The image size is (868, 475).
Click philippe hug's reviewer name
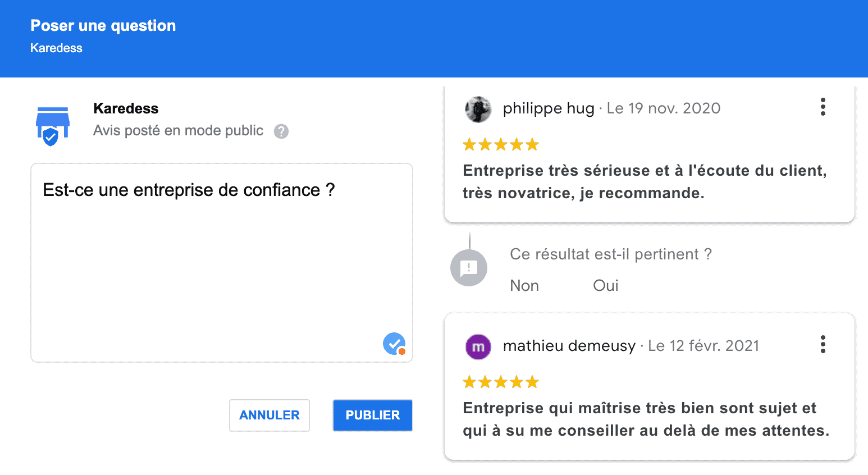click(x=549, y=108)
